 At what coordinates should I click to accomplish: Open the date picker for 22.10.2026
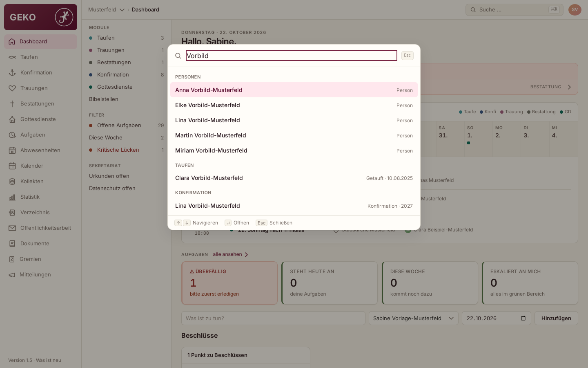point(523,318)
